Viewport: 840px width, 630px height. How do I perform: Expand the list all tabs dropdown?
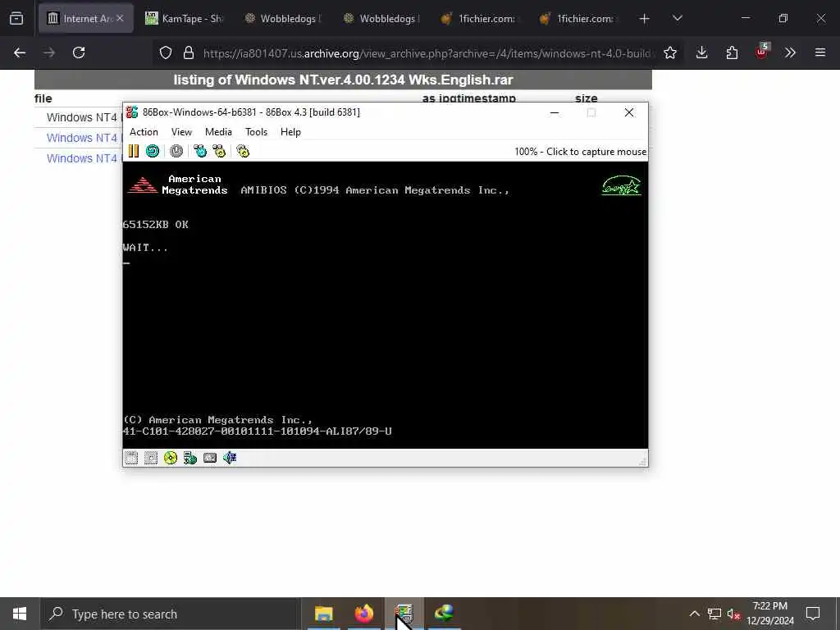tap(677, 19)
